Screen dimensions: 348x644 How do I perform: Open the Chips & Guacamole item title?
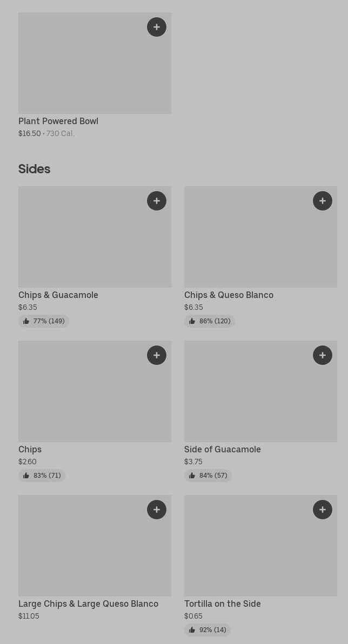coord(58,295)
